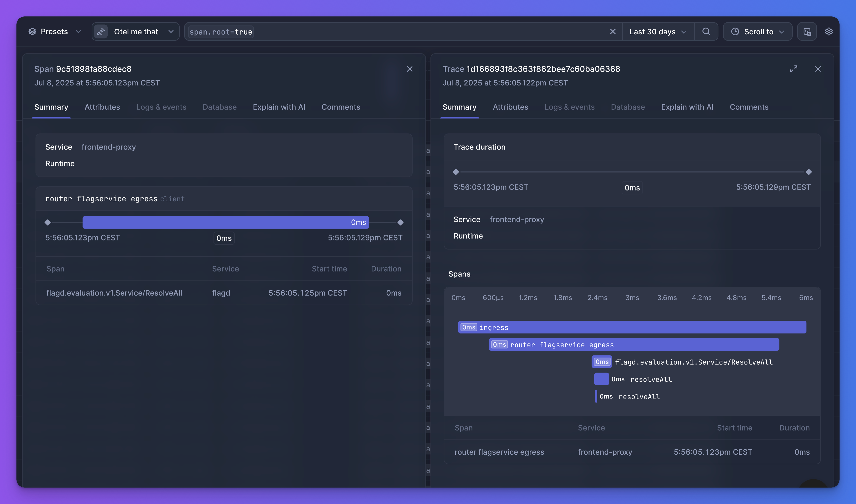Click the Otel me that telescope icon
Screen dimensions: 856x504
click(x=101, y=32)
